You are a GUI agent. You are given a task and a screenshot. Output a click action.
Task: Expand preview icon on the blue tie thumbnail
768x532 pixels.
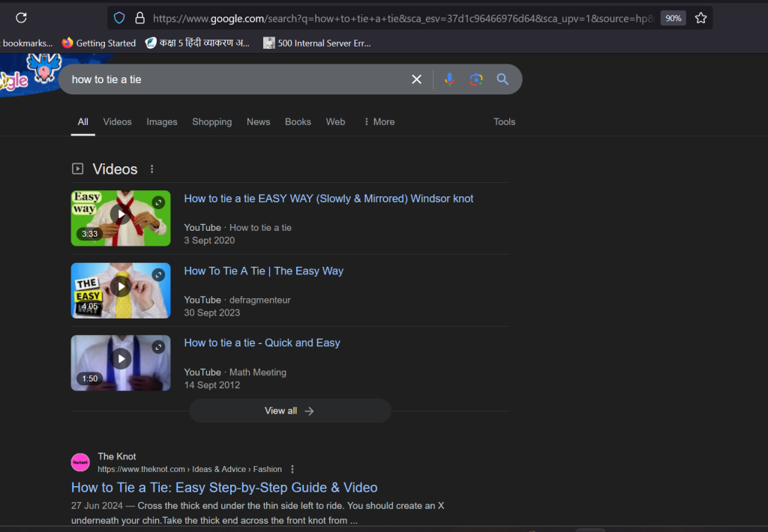158,347
